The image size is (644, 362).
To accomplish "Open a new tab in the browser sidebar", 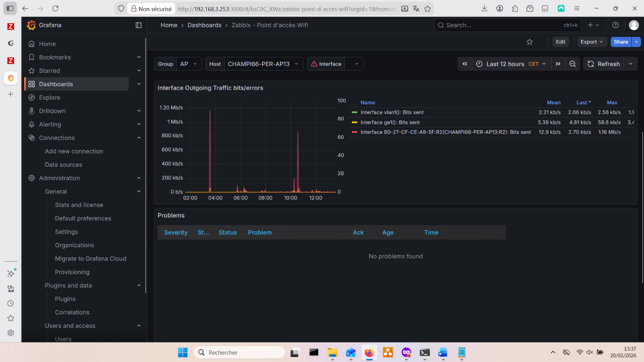I will click(x=11, y=94).
